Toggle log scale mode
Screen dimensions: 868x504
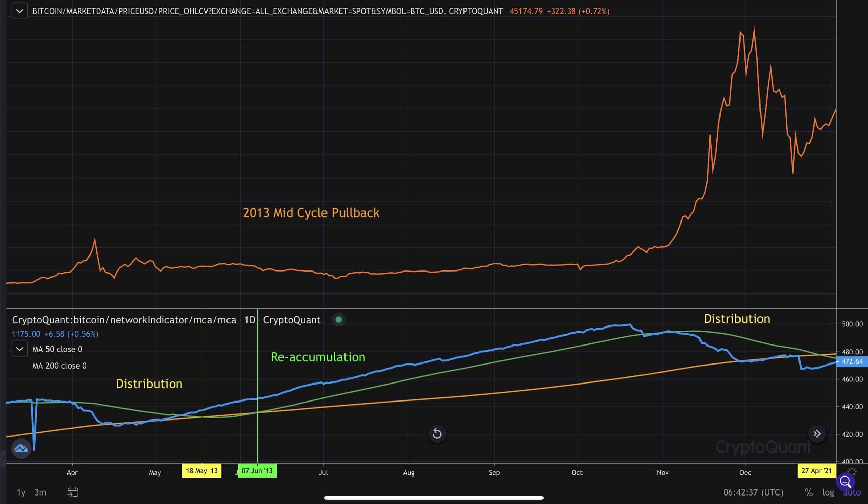pyautogui.click(x=828, y=492)
